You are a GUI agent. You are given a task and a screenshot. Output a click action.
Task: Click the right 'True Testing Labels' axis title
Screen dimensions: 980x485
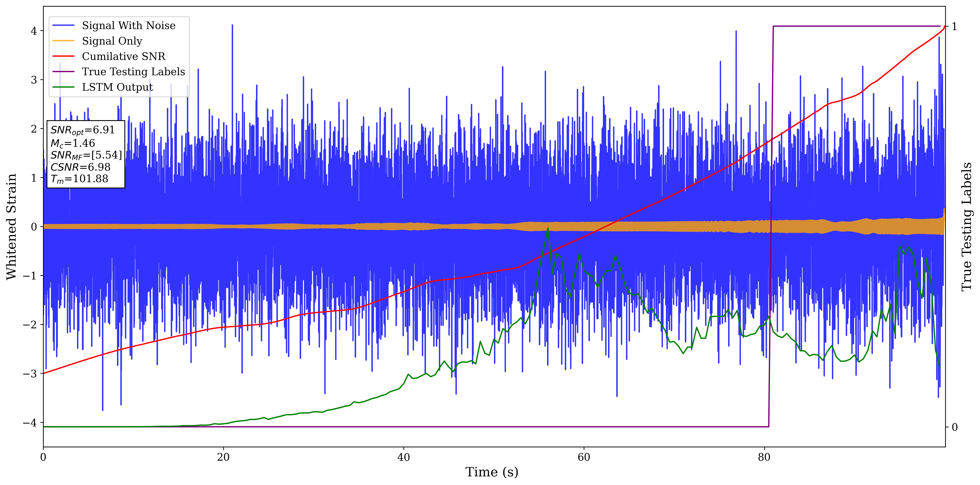point(966,227)
